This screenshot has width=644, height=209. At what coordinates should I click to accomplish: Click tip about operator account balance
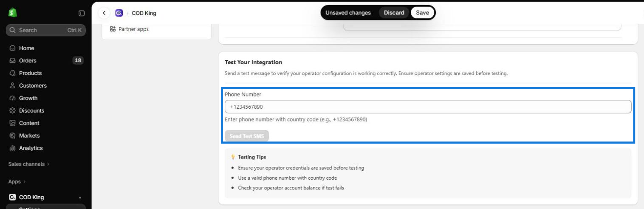tap(291, 188)
